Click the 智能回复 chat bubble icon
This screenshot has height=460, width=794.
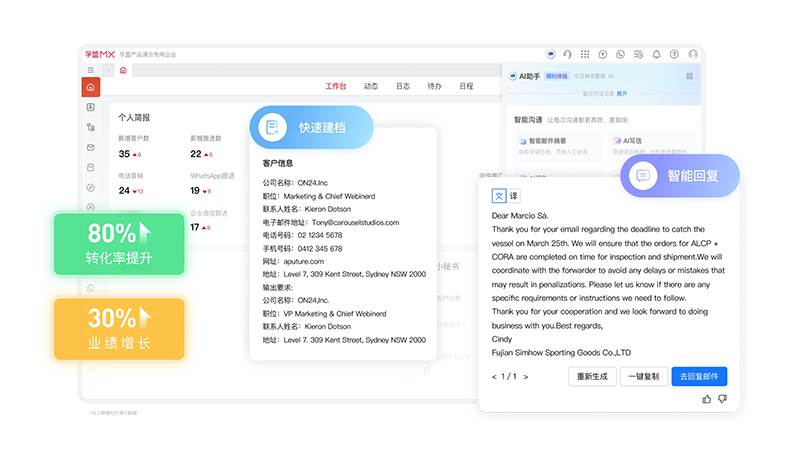pyautogui.click(x=643, y=176)
